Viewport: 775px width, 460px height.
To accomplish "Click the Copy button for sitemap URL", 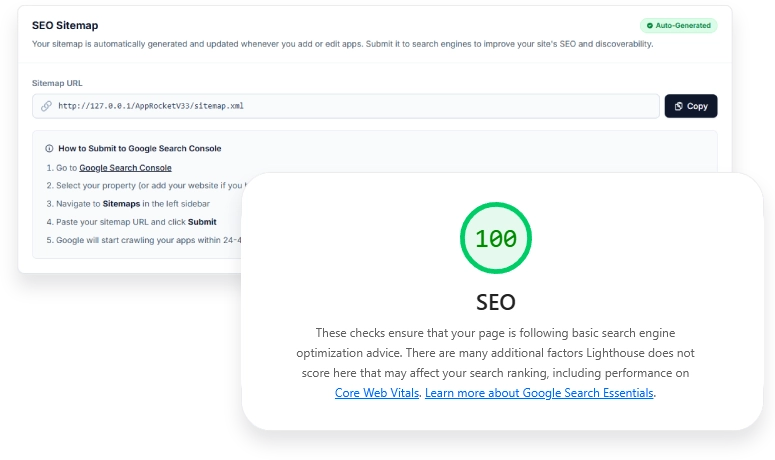I will point(691,106).
